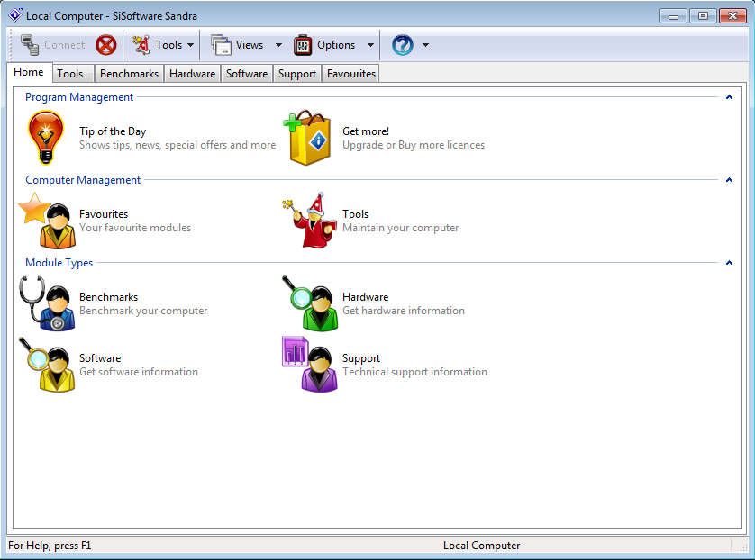Expand the Tools toolbar dropdown arrow
This screenshot has width=755, height=560.
[x=191, y=45]
